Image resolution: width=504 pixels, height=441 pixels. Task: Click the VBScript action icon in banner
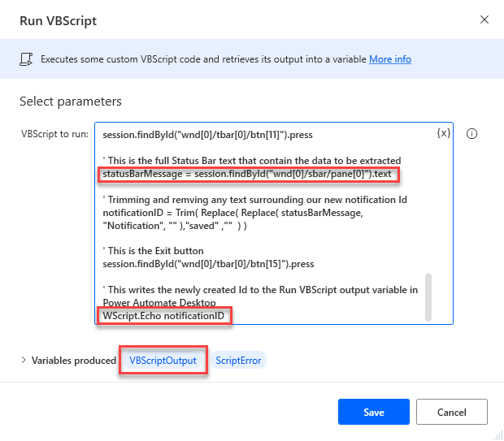click(x=26, y=59)
